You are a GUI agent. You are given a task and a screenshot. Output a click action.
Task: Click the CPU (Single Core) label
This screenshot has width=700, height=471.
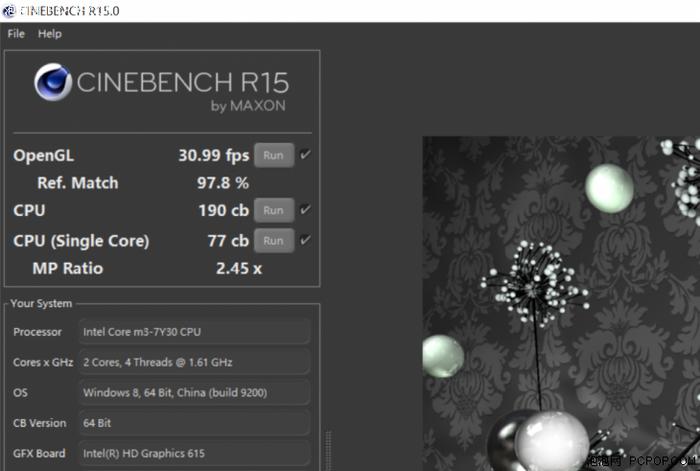click(x=81, y=241)
